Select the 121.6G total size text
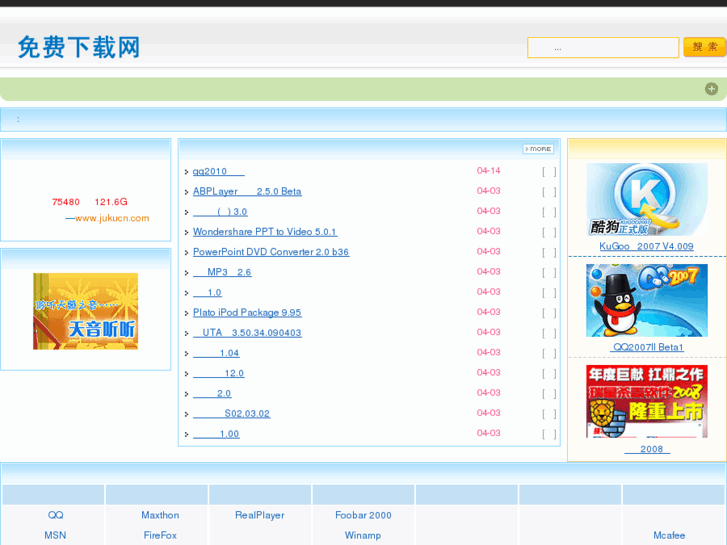The width and height of the screenshot is (727, 545). (x=111, y=202)
